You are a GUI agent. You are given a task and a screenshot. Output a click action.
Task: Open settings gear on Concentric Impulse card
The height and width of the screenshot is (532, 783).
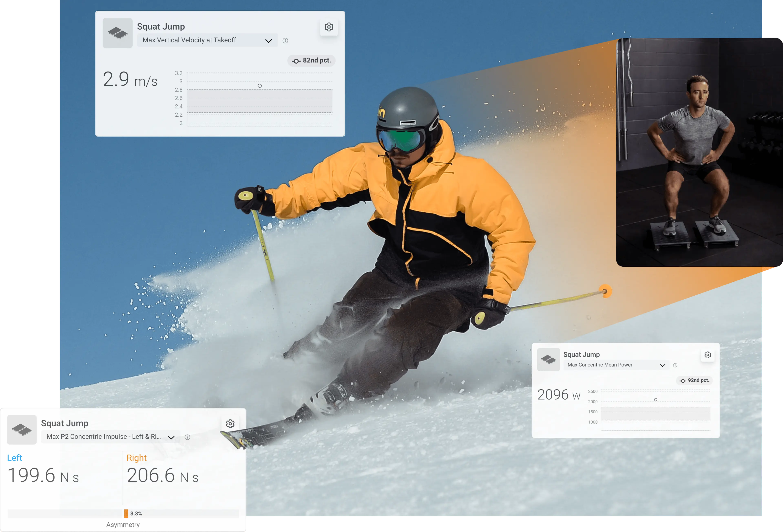[x=230, y=424]
